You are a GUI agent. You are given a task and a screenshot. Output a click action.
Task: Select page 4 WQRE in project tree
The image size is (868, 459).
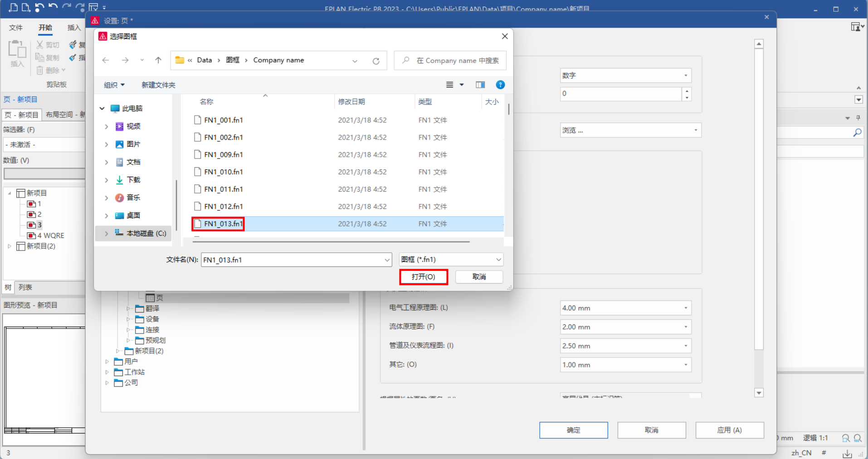click(50, 236)
